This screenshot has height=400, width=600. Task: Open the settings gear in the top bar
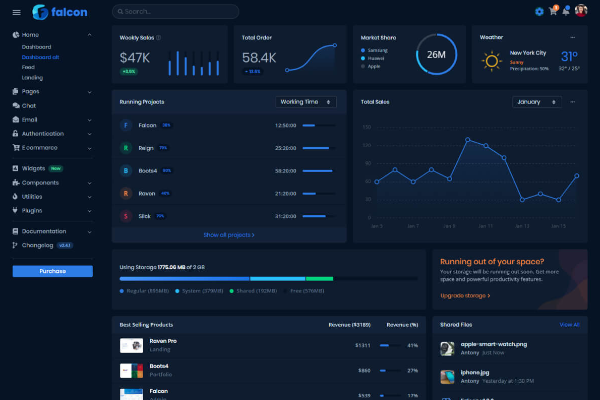(x=539, y=12)
